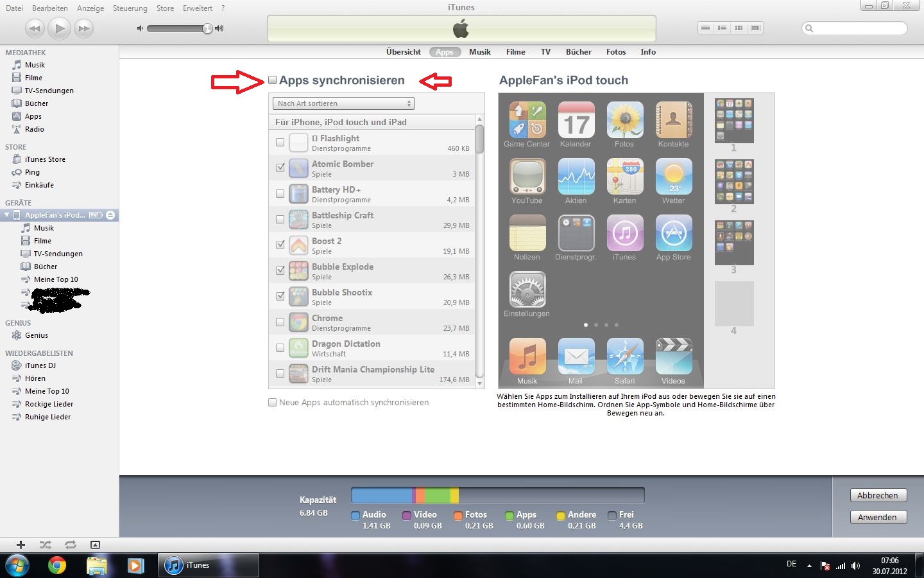Select home screen thumbnail 3
This screenshot has width=924, height=578.
click(x=734, y=243)
